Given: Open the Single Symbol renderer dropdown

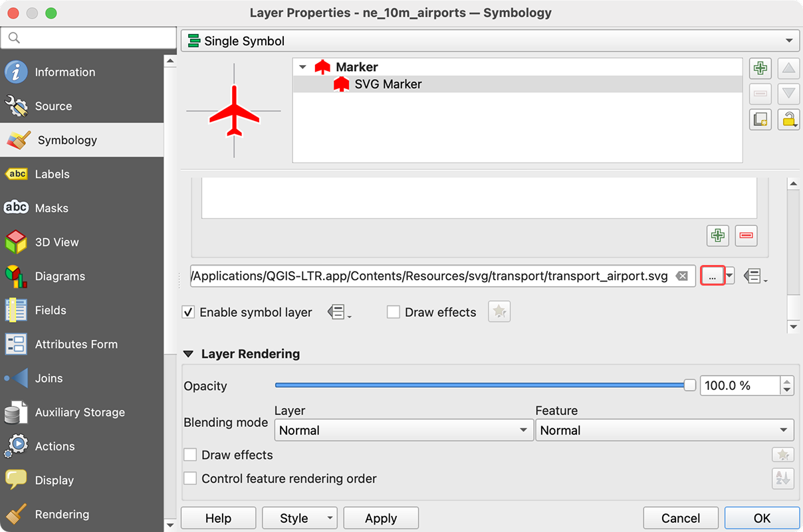Looking at the screenshot, I should (x=491, y=41).
